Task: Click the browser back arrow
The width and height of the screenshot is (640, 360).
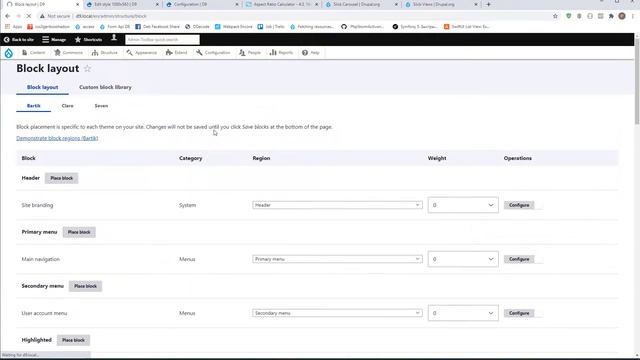Action: tap(8, 16)
